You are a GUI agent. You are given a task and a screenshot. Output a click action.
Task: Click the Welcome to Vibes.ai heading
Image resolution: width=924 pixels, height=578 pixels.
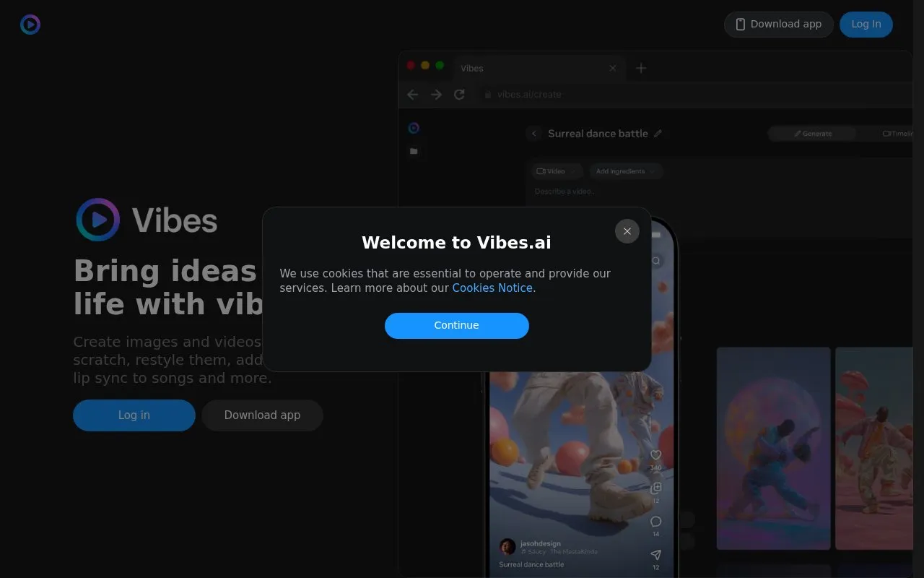point(456,243)
